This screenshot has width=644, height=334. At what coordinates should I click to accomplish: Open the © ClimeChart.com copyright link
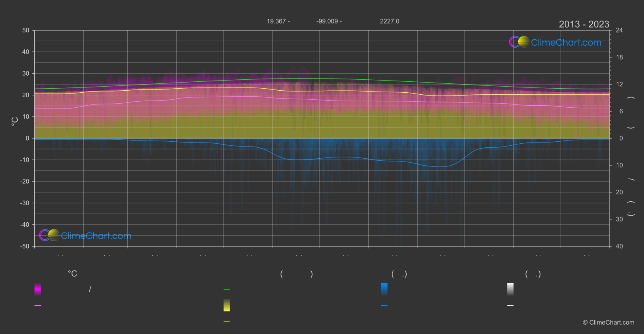pos(608,323)
